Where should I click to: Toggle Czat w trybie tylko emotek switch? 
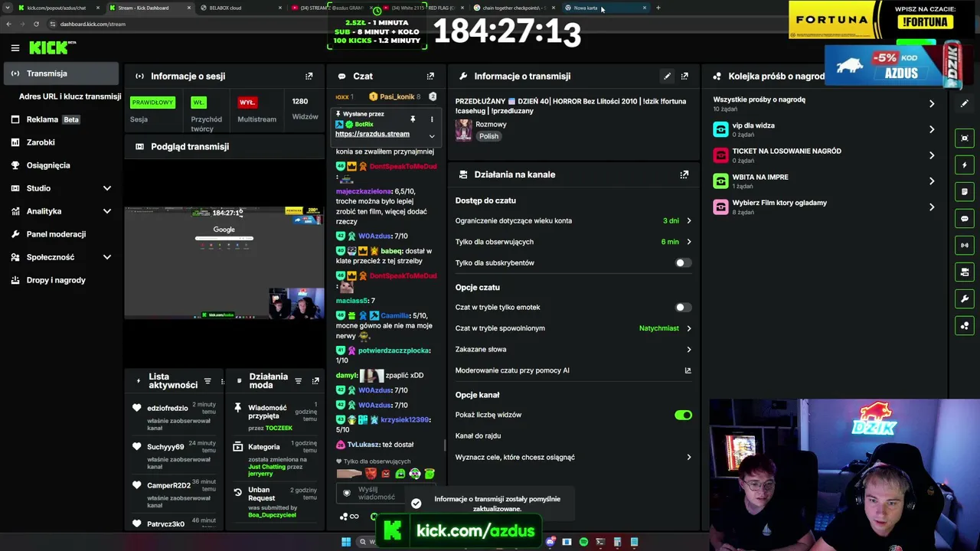(683, 308)
